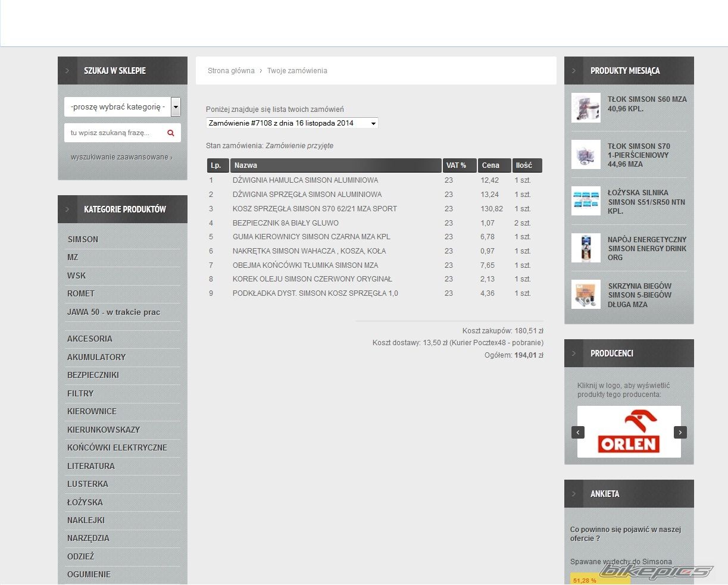Open the ŁOŻYSKA category
The image size is (728, 585).
(x=85, y=502)
